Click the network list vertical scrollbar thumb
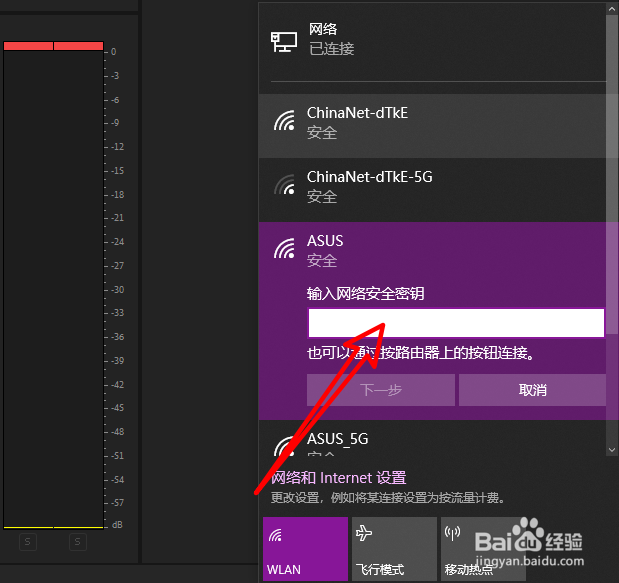 click(x=612, y=175)
